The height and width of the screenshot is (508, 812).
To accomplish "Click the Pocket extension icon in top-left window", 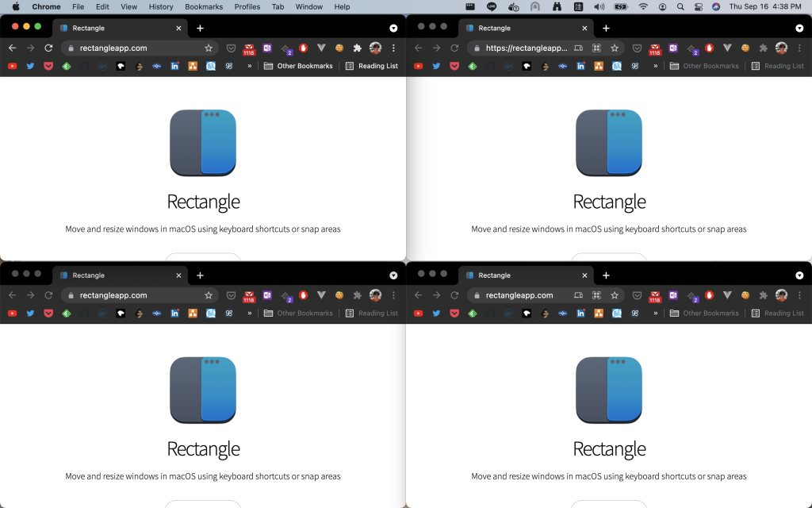I will (231, 48).
